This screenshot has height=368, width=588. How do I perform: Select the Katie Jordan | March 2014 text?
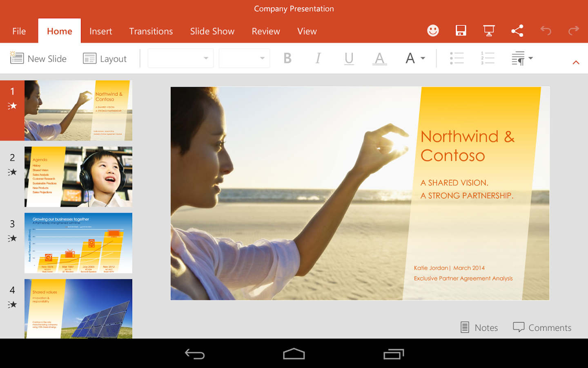[449, 268]
